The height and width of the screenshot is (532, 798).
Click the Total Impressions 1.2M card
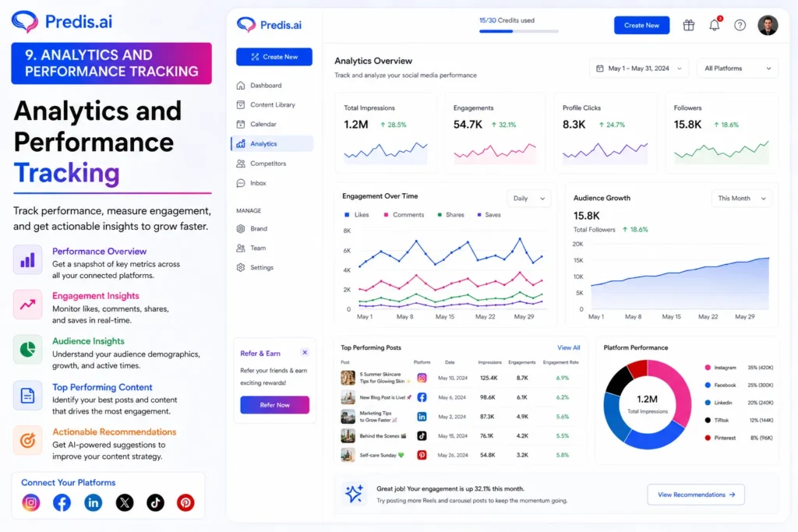point(386,133)
